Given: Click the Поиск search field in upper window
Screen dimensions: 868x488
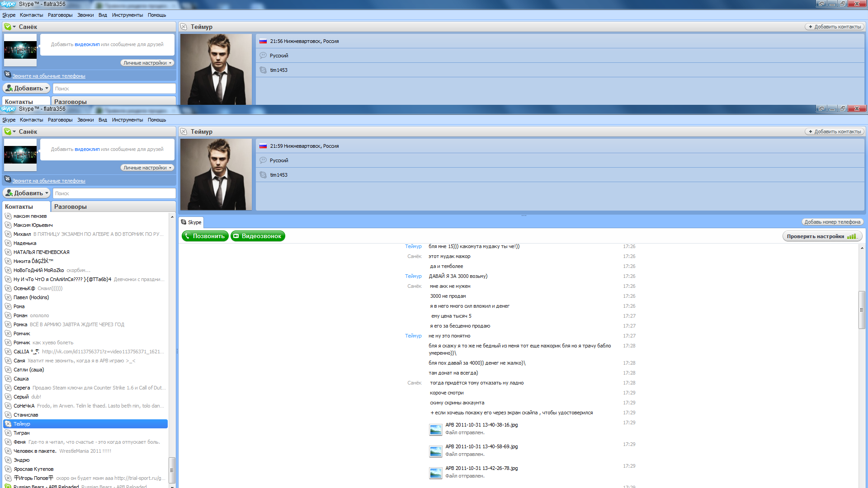Looking at the screenshot, I should pyautogui.click(x=114, y=89).
